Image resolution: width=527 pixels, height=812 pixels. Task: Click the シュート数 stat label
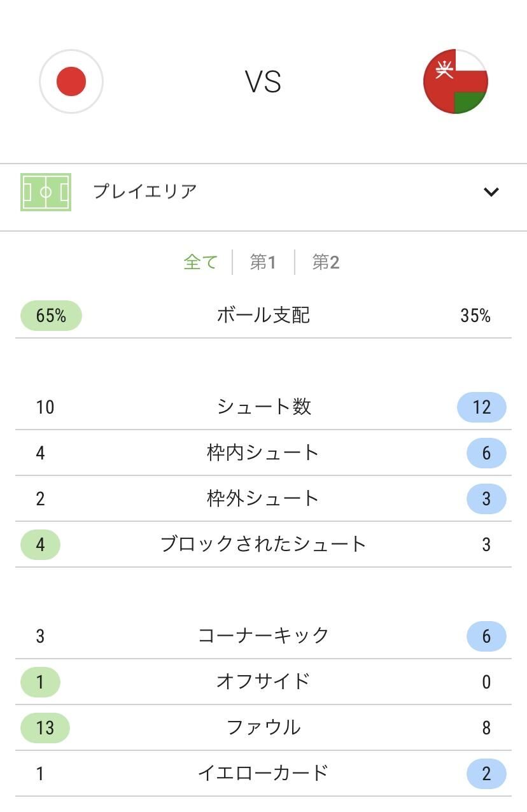pos(263,407)
